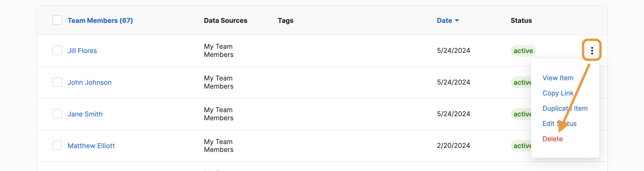This screenshot has width=644, height=171.
Task: Toggle the Date column sort order
Action: pyautogui.click(x=448, y=20)
